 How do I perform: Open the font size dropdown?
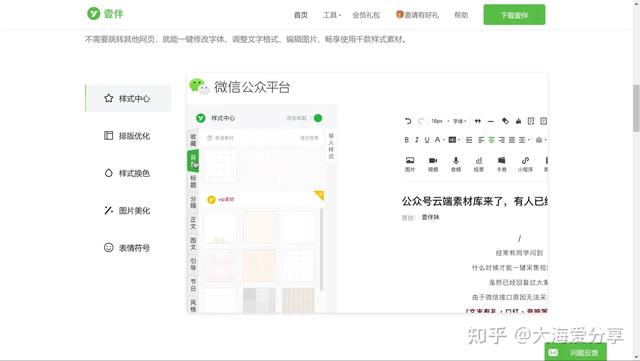click(x=440, y=121)
